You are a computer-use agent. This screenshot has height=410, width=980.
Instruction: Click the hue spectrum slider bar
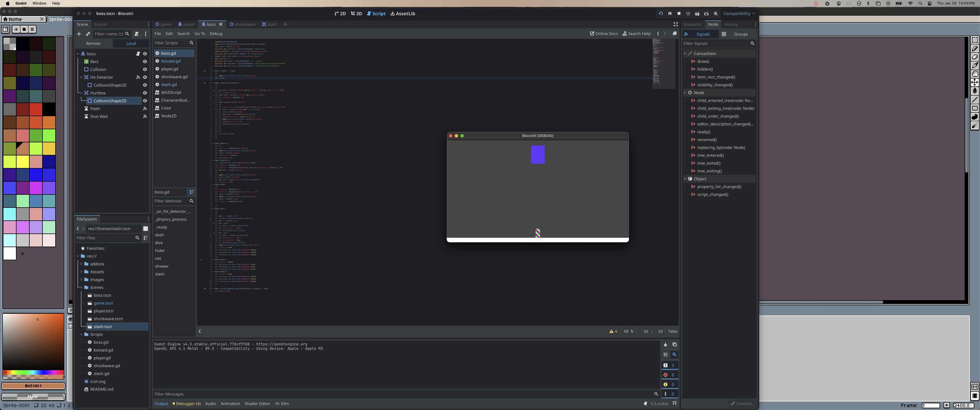[34, 372]
